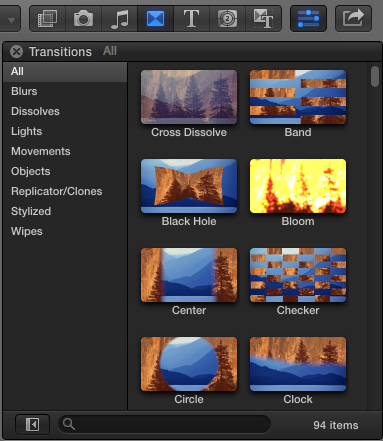Open the Photos browser camera icon
This screenshot has height=441, width=383.
(x=83, y=19)
